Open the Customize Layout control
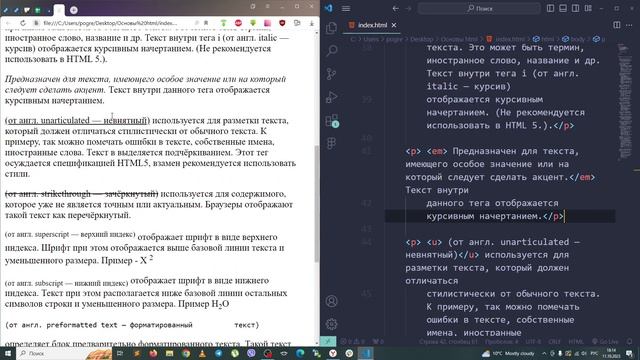Screen dimensions: 640x360 (588, 8)
